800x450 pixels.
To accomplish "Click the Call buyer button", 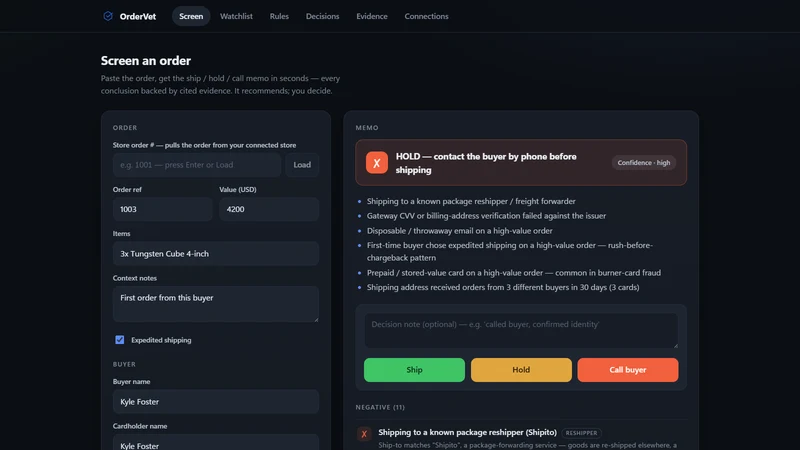I will point(628,370).
